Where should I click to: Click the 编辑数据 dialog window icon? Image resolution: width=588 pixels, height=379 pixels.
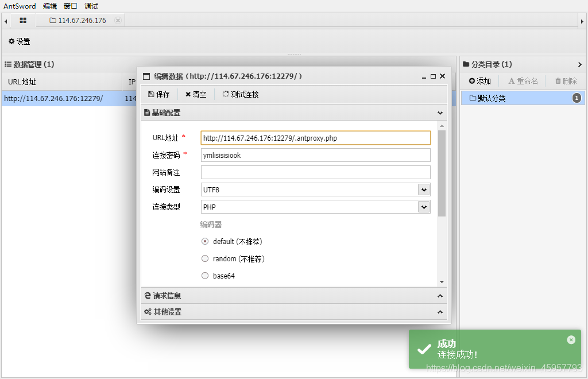(x=146, y=76)
